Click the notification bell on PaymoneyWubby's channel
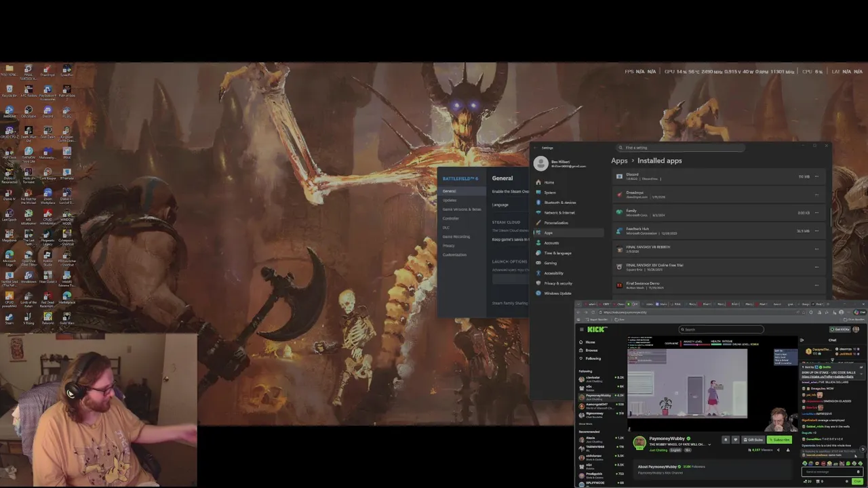This screenshot has width=868, height=488. point(726,440)
